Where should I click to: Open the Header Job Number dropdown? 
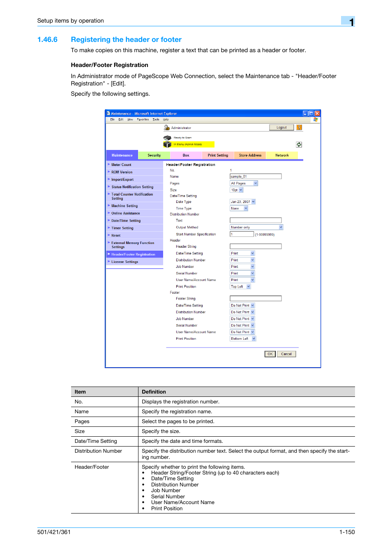242,267
